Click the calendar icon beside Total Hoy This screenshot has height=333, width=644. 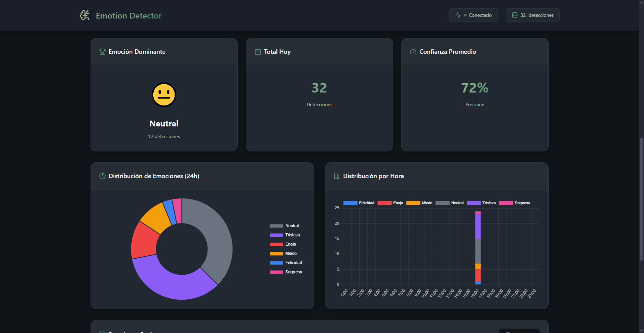258,52
